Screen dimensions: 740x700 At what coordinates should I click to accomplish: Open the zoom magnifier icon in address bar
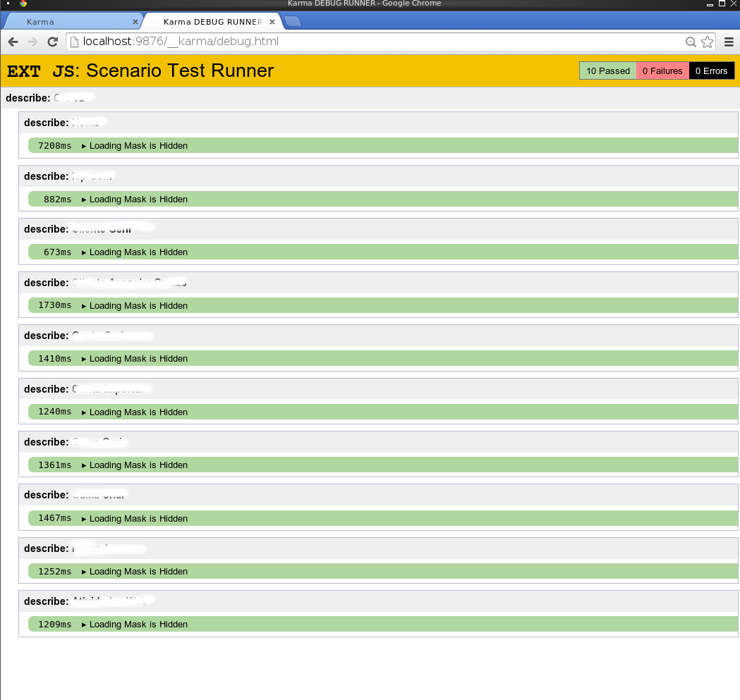coord(691,42)
